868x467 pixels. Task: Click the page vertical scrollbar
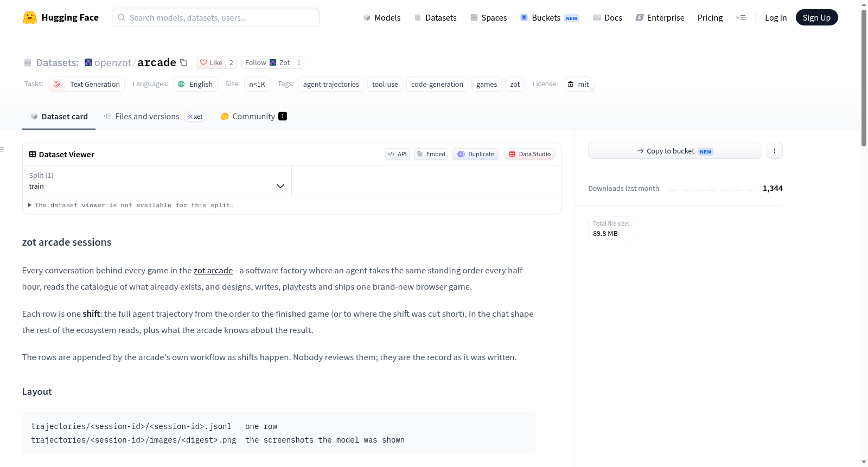864,78
